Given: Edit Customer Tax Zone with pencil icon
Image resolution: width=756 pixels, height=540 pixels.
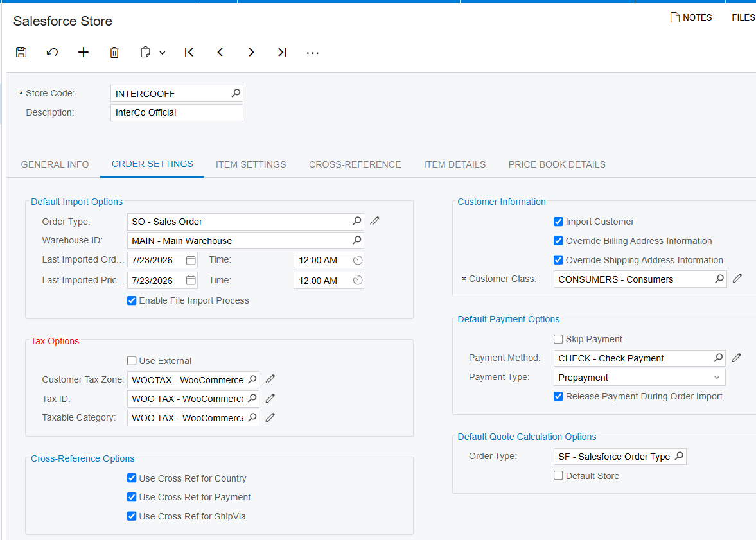Looking at the screenshot, I should point(270,379).
